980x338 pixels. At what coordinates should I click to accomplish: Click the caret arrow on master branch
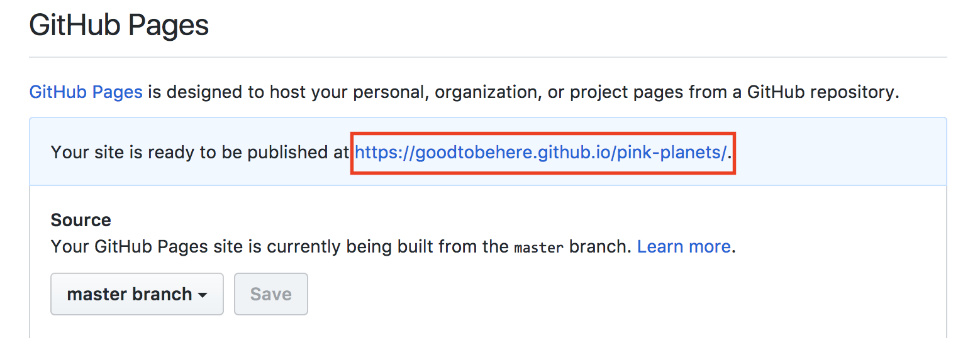(203, 295)
